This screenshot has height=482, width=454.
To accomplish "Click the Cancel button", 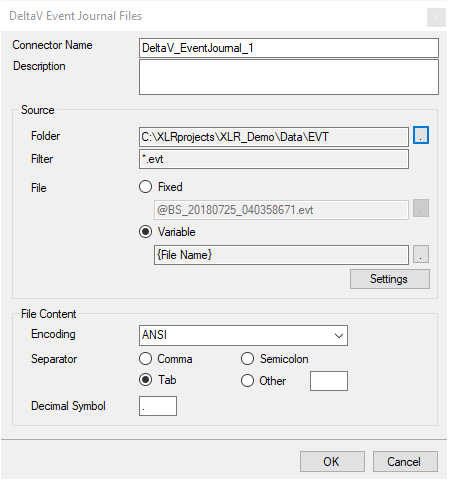I will click(x=405, y=462).
